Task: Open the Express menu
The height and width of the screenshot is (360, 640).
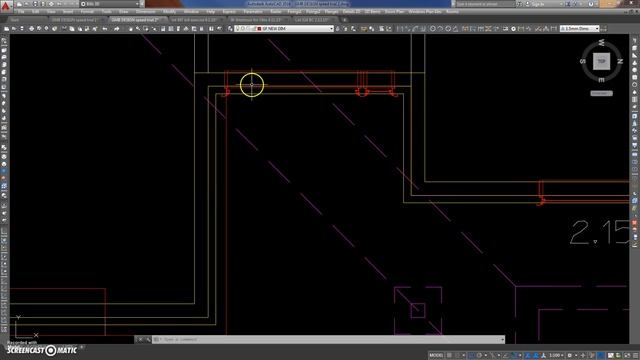Action: (229, 12)
